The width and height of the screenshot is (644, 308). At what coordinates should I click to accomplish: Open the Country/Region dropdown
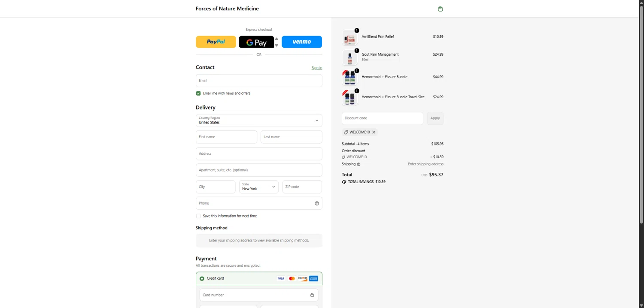(259, 121)
